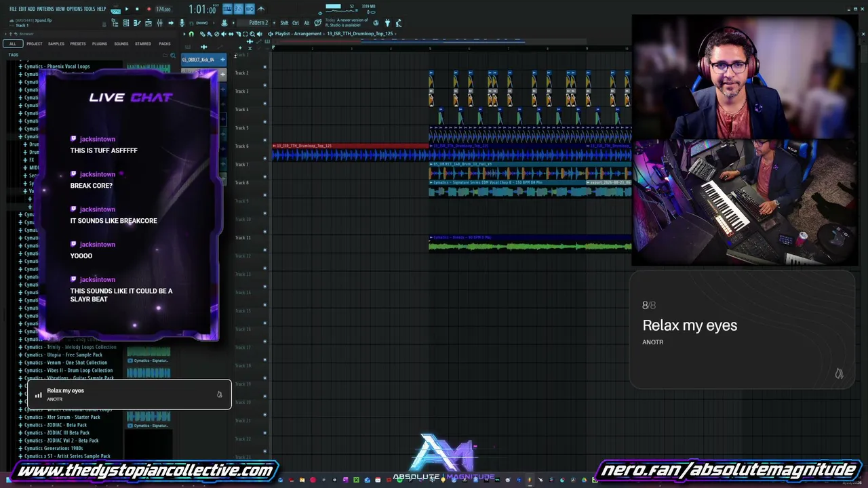The width and height of the screenshot is (868, 488).
Task: Expand Cymatics - Vibes II - Drum Loop Collection
Action: 20,371
